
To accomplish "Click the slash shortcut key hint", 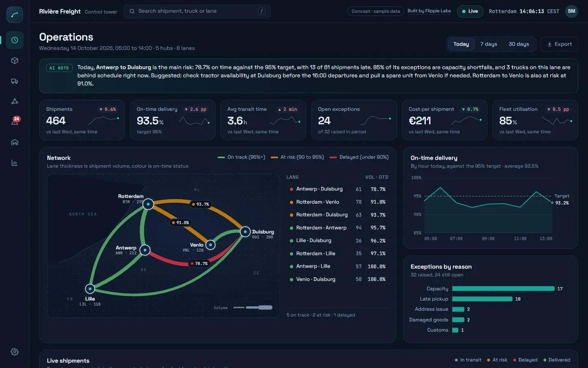I will pyautogui.click(x=262, y=11).
